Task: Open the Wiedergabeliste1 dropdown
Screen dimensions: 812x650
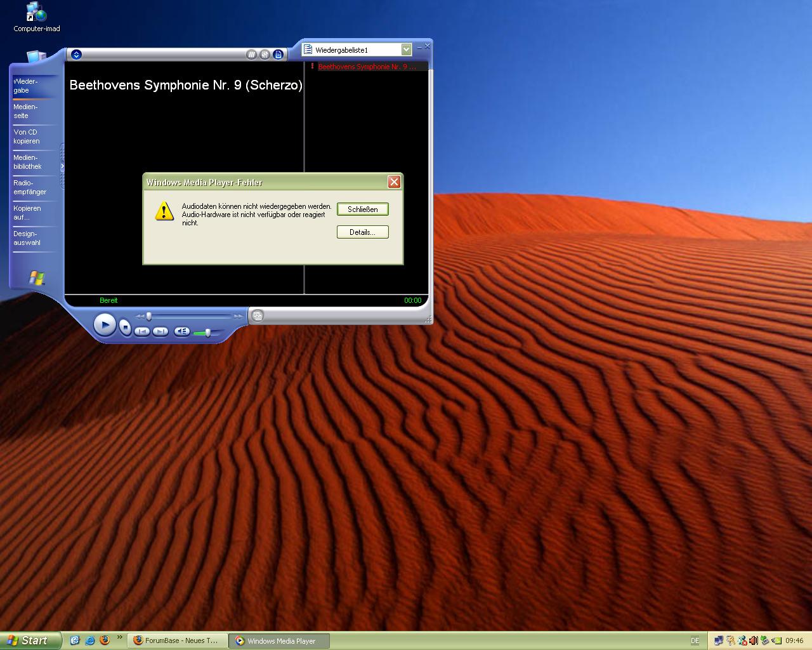Action: pyautogui.click(x=406, y=50)
